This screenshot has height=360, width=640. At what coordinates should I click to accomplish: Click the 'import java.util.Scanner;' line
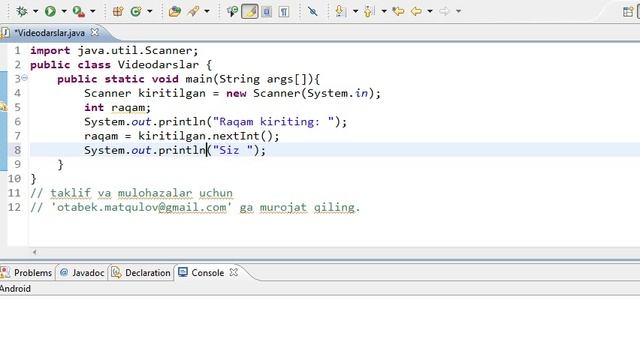(x=114, y=51)
